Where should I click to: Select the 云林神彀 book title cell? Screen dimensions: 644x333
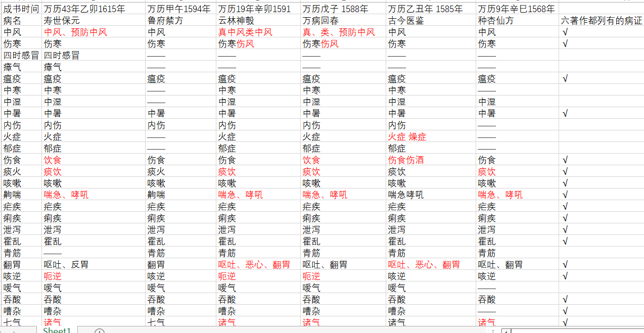[259, 20]
